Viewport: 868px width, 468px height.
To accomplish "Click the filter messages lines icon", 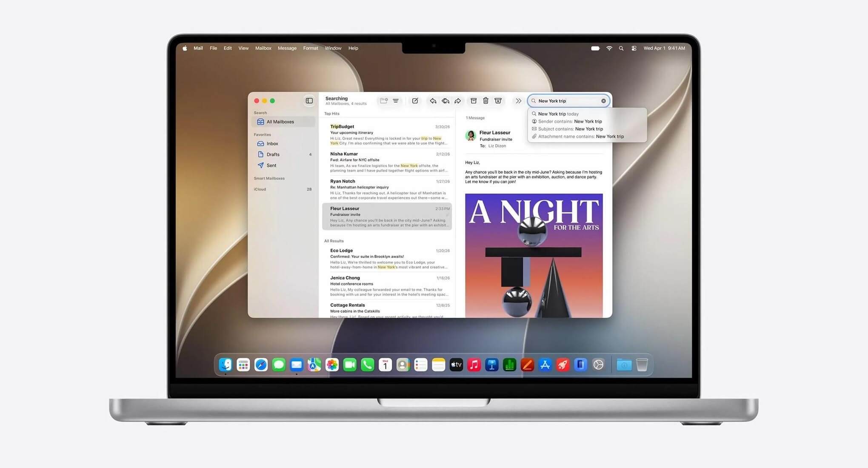I will point(396,101).
